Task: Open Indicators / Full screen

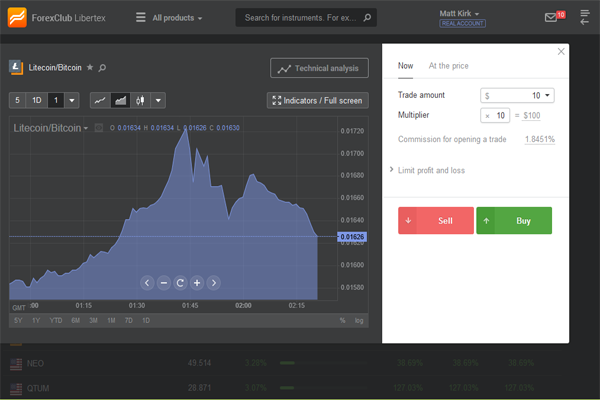Action: pos(318,100)
